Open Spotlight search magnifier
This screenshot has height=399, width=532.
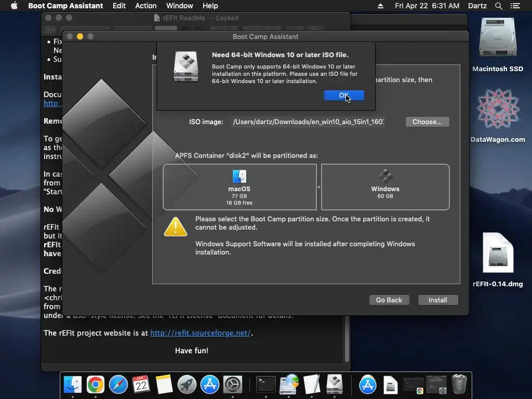[x=499, y=6]
